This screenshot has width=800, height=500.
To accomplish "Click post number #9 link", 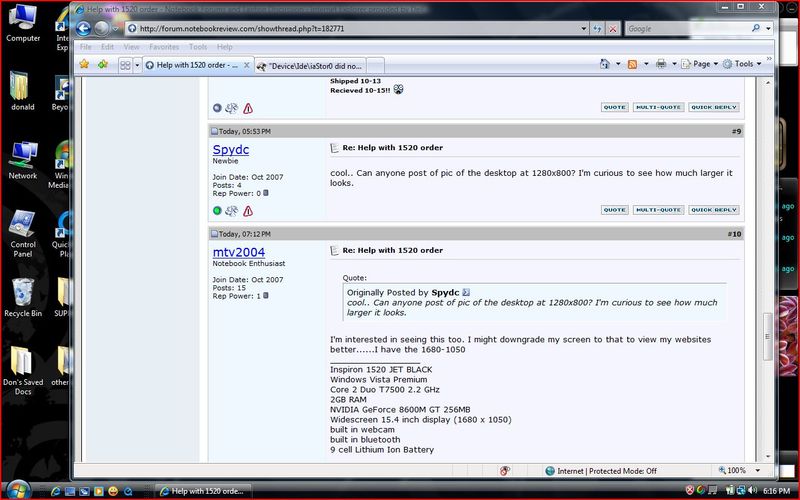I will (x=736, y=132).
